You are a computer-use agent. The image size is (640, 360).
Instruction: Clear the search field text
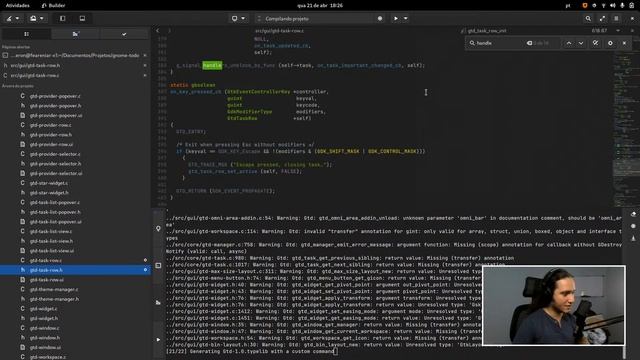coord(529,43)
